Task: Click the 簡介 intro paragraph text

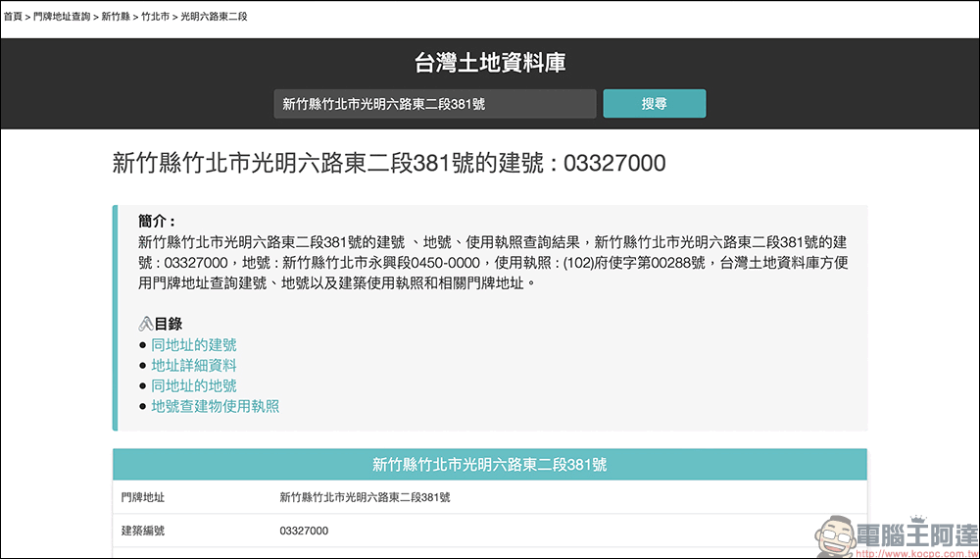Action: (490, 262)
